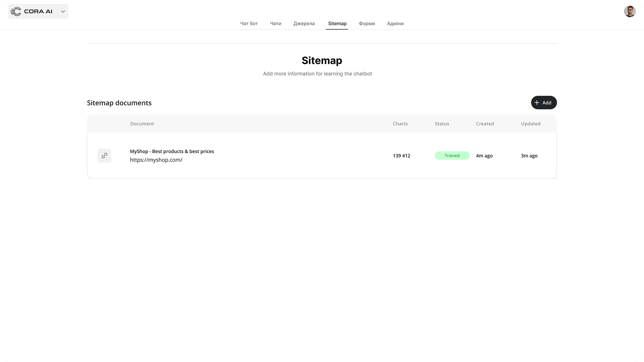Switch to the Чат бот tab
The height and width of the screenshot is (362, 644).
pyautogui.click(x=249, y=24)
